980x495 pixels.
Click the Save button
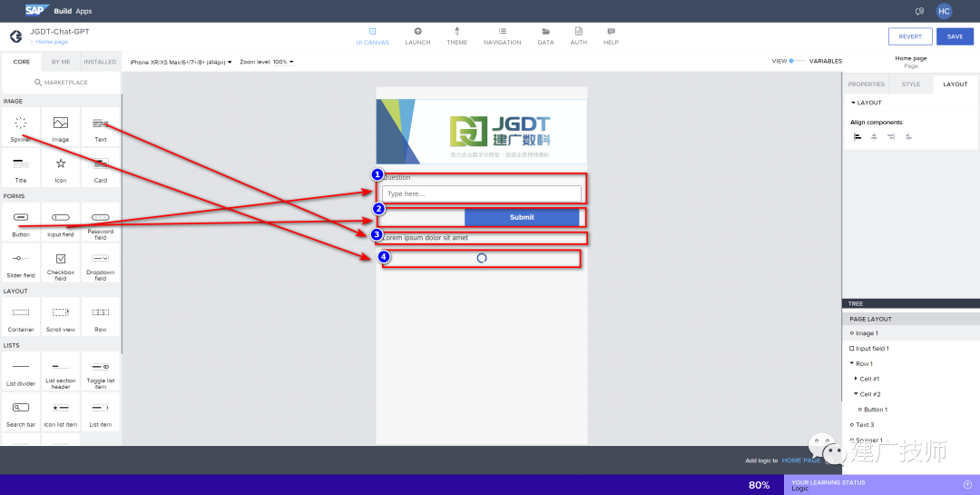pos(955,36)
